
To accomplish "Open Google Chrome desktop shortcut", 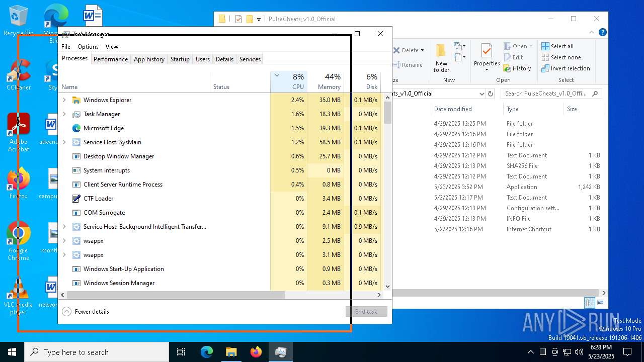I will [18, 241].
